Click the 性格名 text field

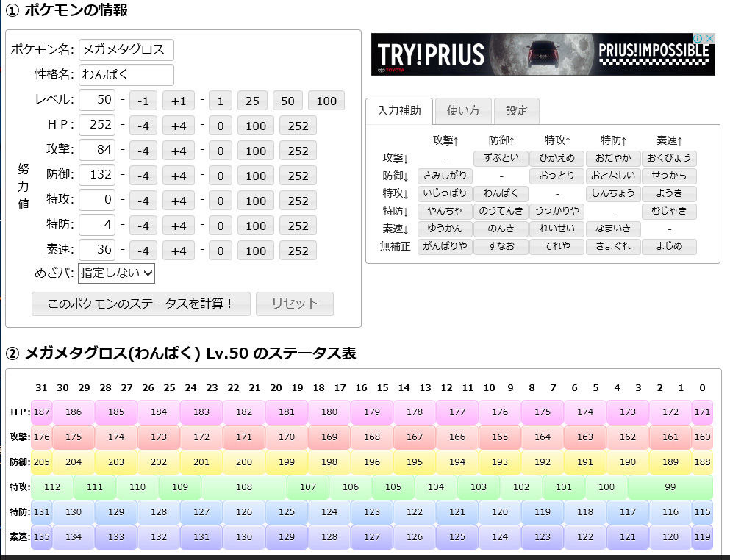pyautogui.click(x=126, y=75)
